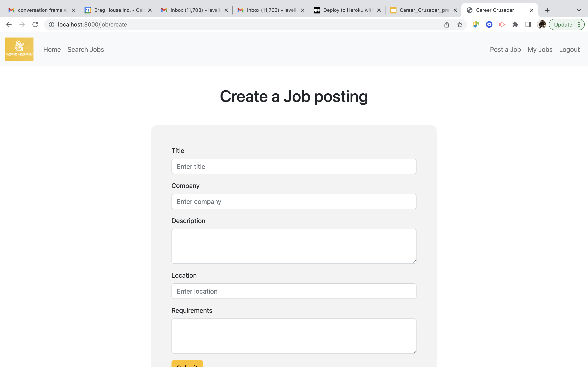Click the site info icon in address bar
Image resolution: width=588 pixels, height=367 pixels.
(51, 24)
